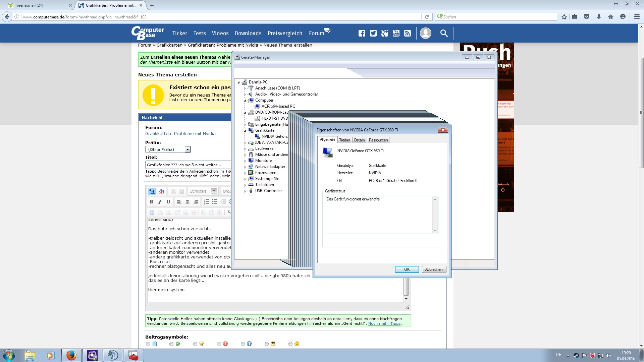Toggle bold formatting in editor
Screen dimensions: 644x362
152,202
